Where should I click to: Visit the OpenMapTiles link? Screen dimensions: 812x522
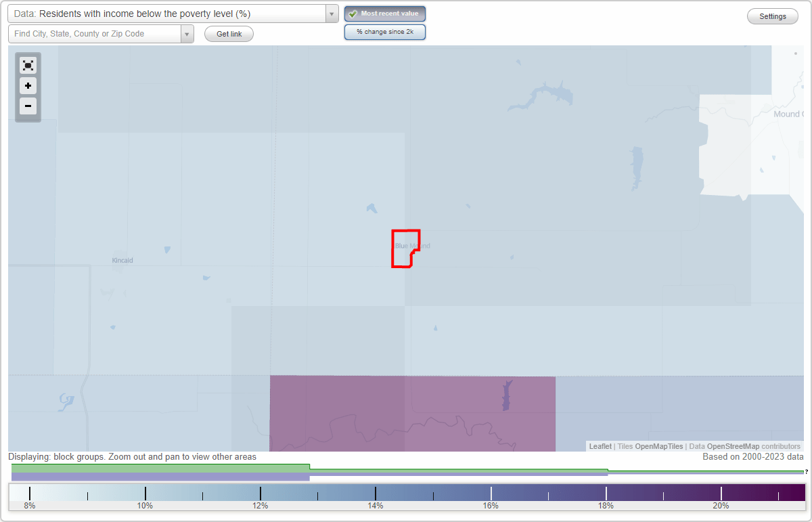pos(660,446)
